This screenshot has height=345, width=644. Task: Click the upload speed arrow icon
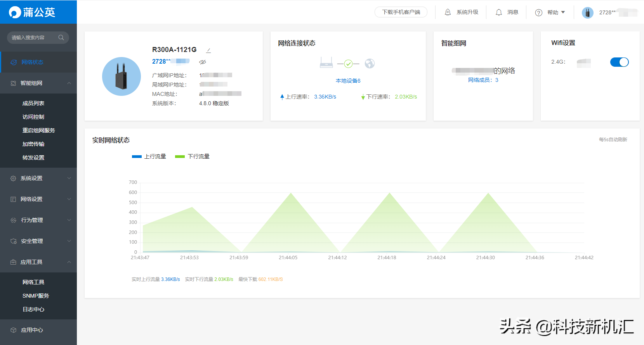point(282,97)
